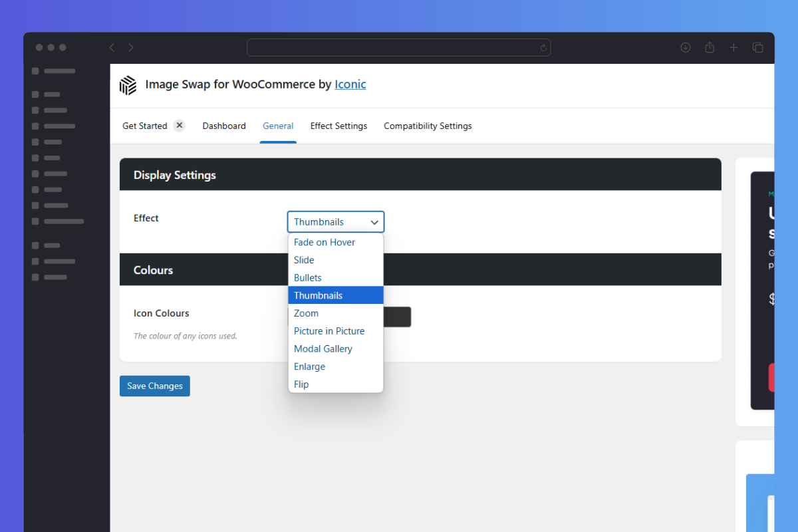Click the Iconic logo icon in header

tap(128, 85)
